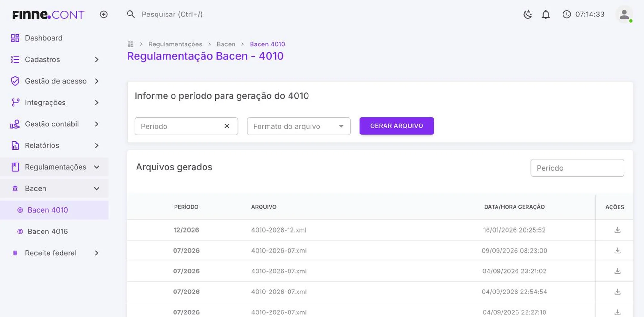Collapse the sidebar with the arrow icon
Image resolution: width=644 pixels, height=317 pixels.
[x=104, y=15]
